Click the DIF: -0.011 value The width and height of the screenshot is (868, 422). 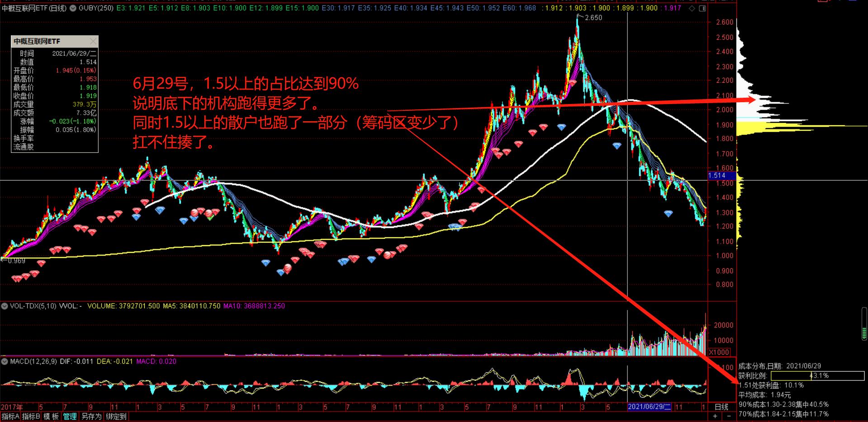76,361
